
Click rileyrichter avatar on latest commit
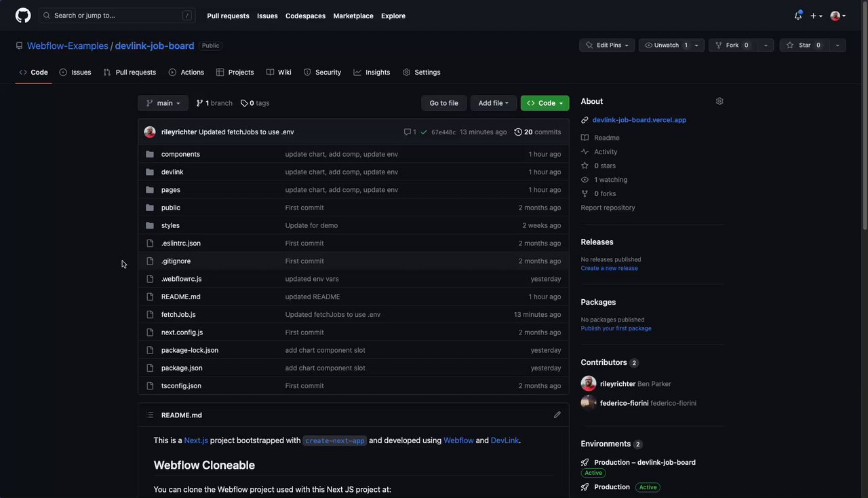[x=150, y=132]
